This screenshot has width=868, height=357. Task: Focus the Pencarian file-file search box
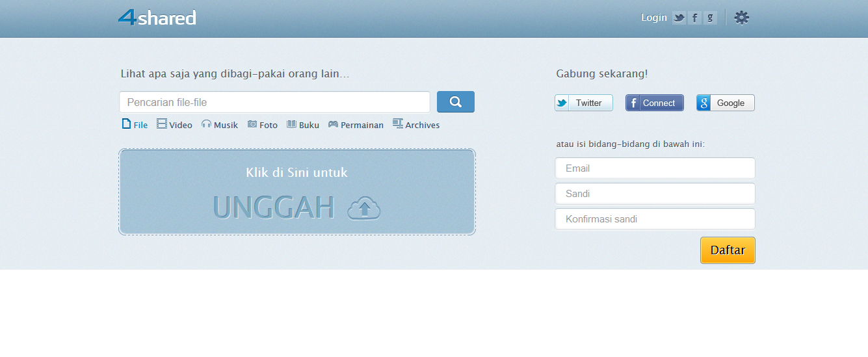274,102
